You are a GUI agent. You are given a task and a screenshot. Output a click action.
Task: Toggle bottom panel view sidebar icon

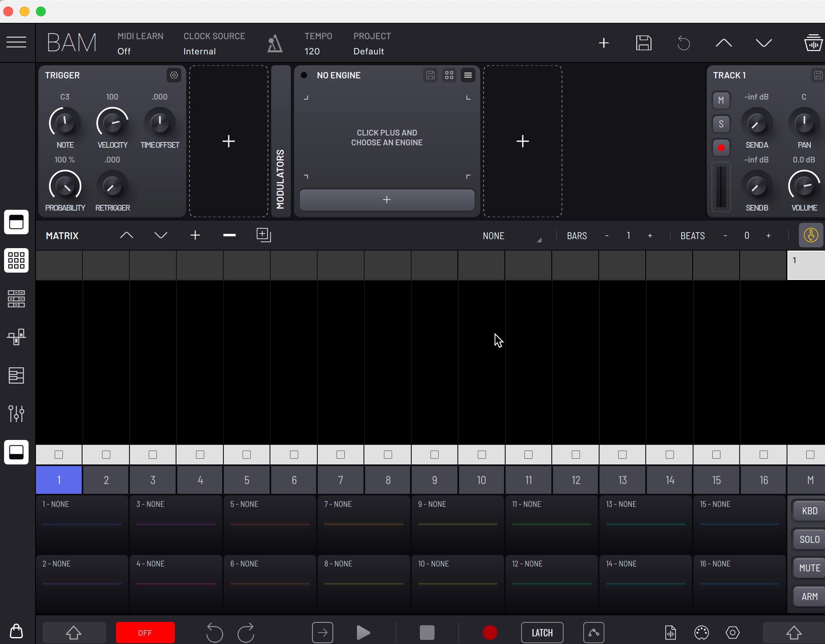coord(16,452)
